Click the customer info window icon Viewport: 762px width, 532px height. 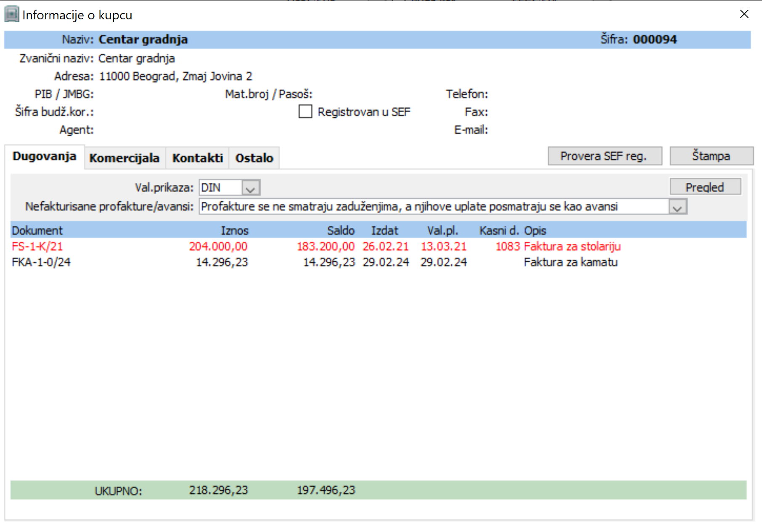(12, 15)
